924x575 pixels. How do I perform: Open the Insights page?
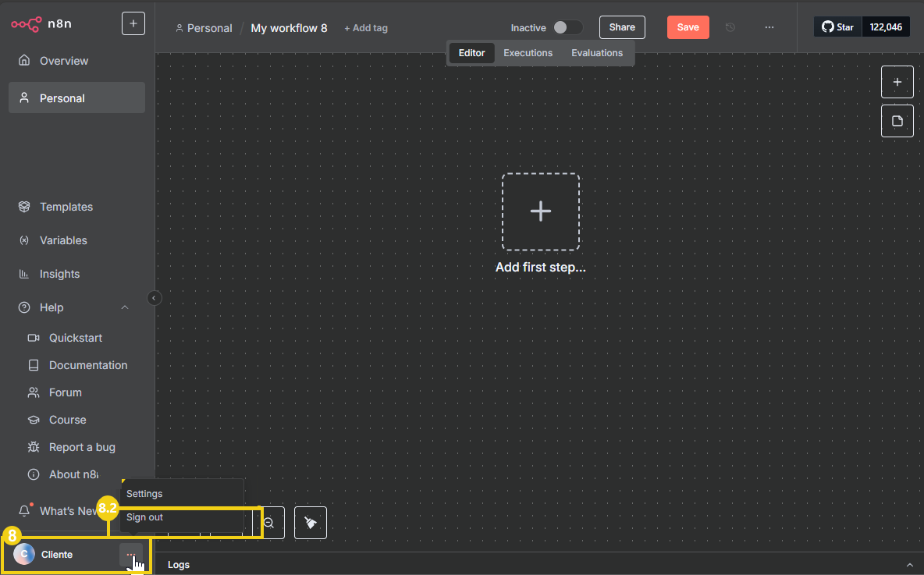(76, 274)
